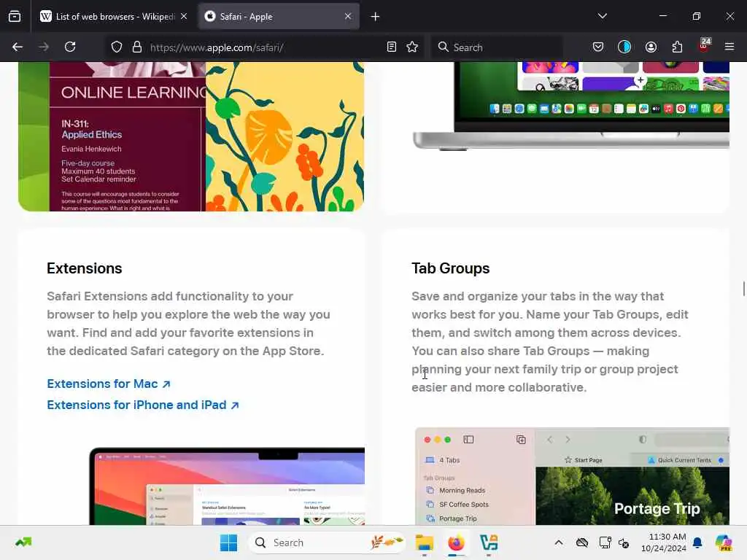The image size is (747, 560).
Task: Focus the toolbar Search box
Action: (496, 47)
